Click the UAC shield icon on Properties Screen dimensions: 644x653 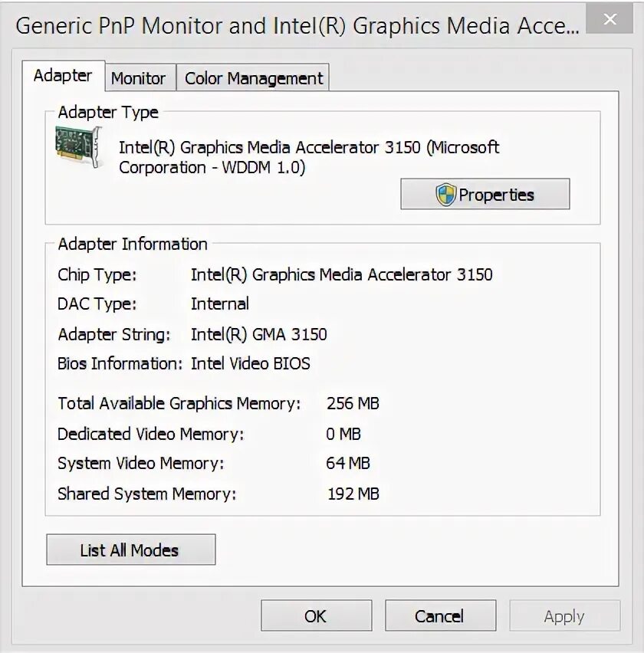click(x=445, y=195)
